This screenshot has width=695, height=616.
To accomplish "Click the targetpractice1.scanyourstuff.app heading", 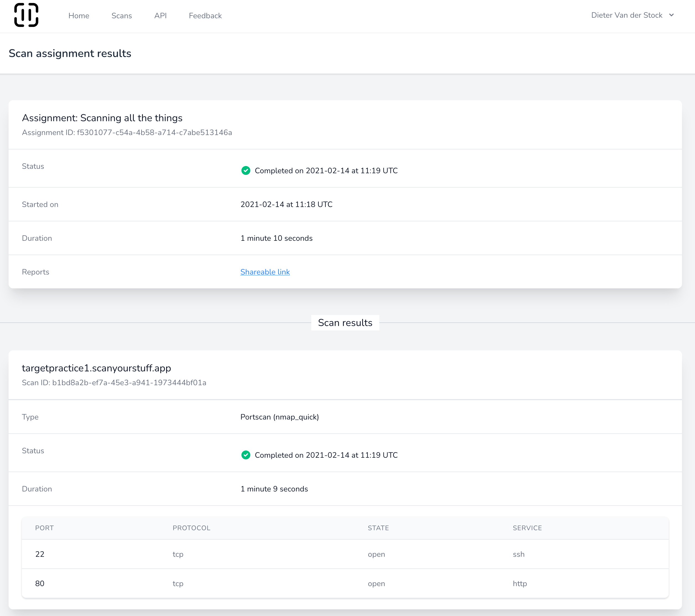I will pos(96,368).
